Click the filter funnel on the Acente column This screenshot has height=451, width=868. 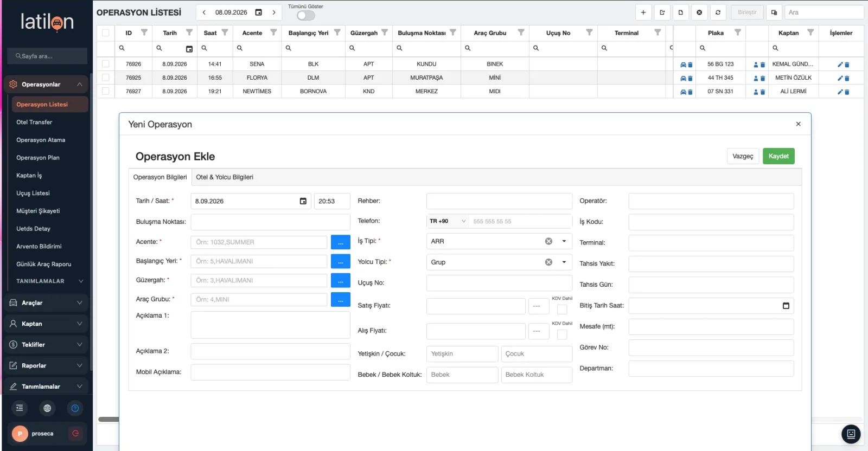273,33
